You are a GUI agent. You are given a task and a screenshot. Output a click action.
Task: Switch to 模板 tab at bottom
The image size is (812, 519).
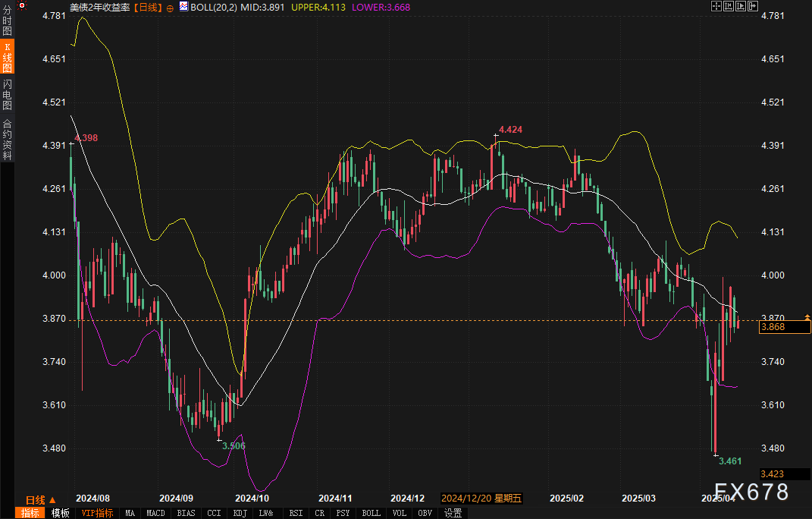(x=60, y=513)
